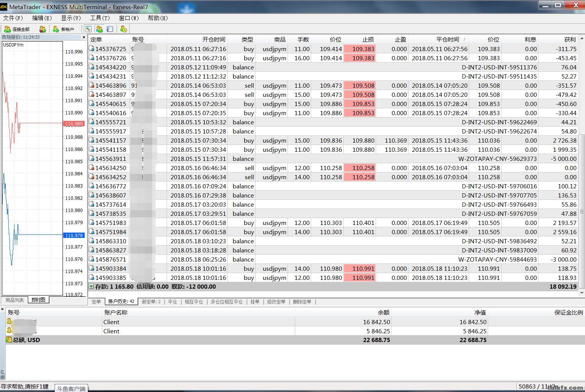Open the 多仓位相互平仓 tab

coord(227,302)
